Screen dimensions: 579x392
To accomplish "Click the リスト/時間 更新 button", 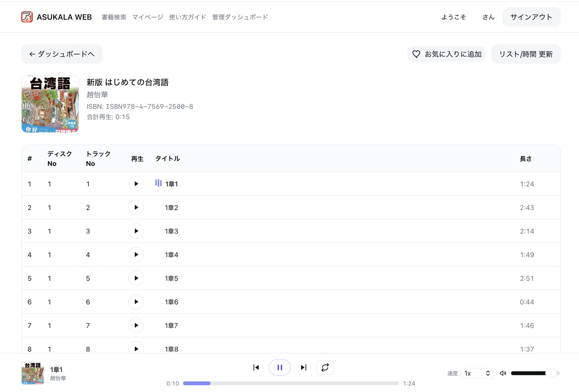I will (526, 54).
